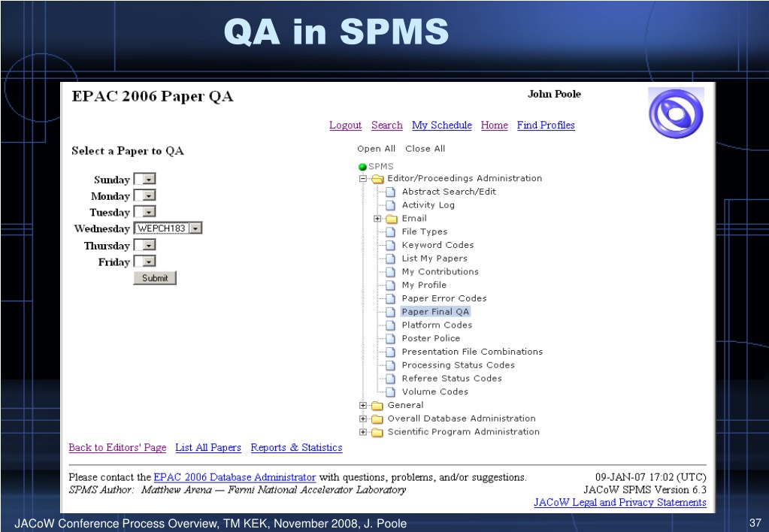769x532 pixels.
Task: Contact the EPAC 2006 Database Administrator
Action: click(235, 477)
